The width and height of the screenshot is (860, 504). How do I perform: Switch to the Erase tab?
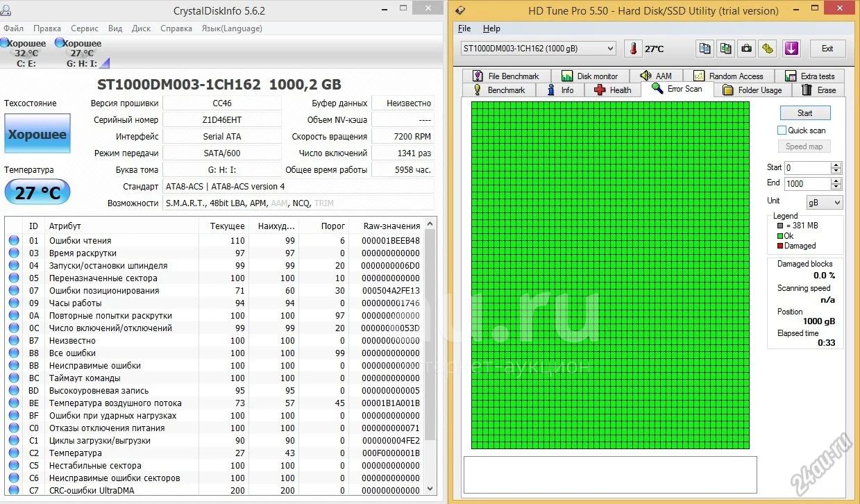[819, 90]
